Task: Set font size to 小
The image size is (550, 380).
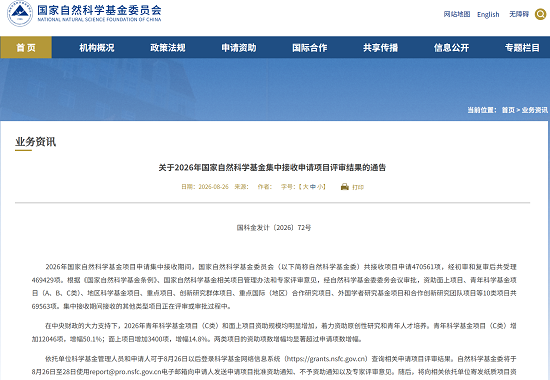Action: [320, 187]
